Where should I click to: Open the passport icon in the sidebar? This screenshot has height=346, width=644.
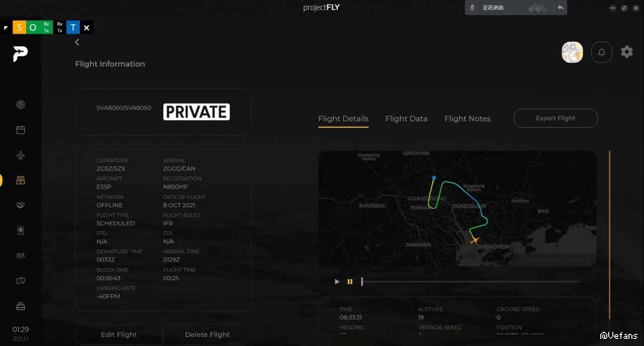[21, 230]
